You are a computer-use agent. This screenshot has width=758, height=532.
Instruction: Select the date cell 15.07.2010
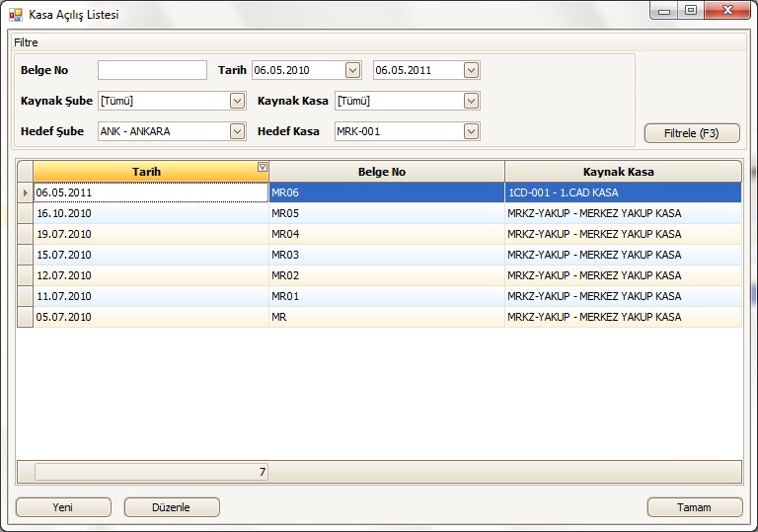coord(151,255)
